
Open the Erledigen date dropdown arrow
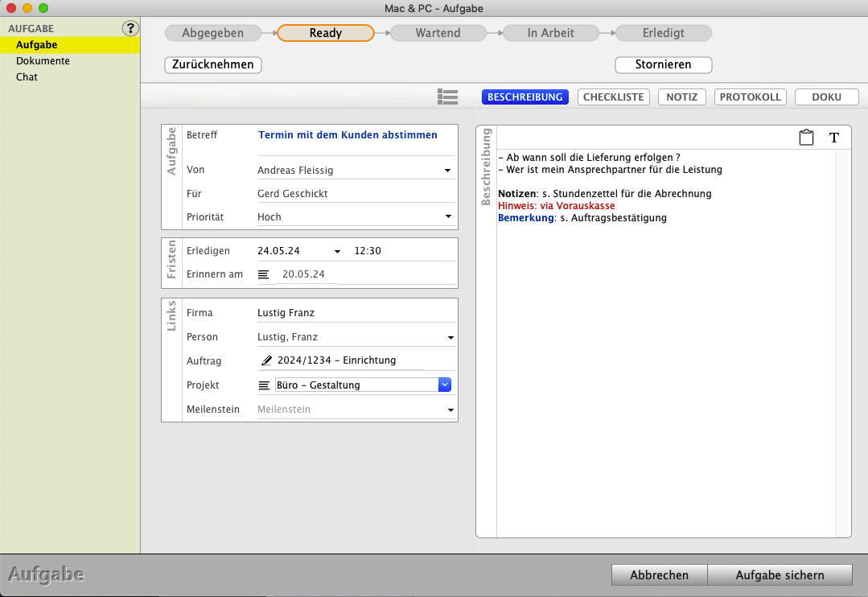[337, 251]
